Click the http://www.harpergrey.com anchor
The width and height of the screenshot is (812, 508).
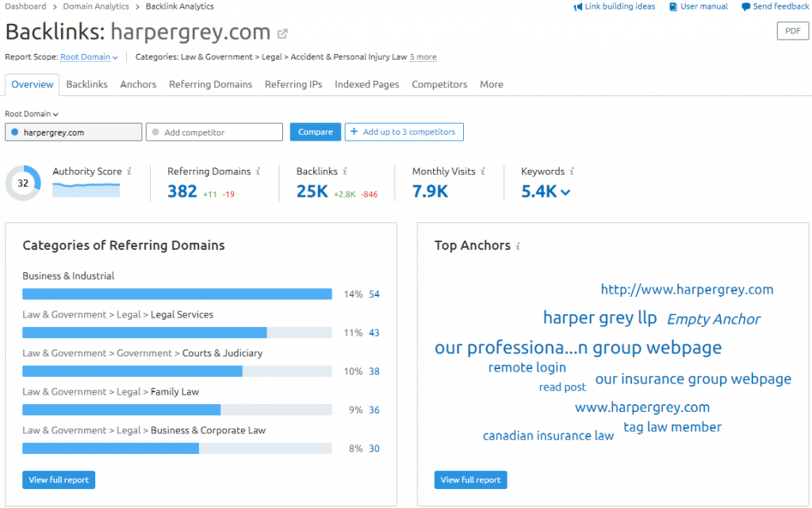click(x=687, y=290)
